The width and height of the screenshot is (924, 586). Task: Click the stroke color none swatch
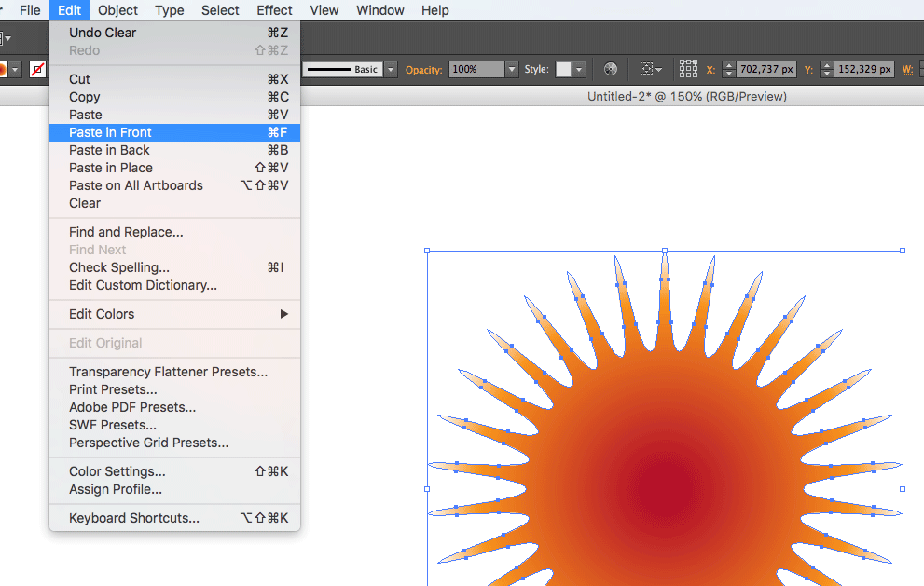tap(38, 70)
